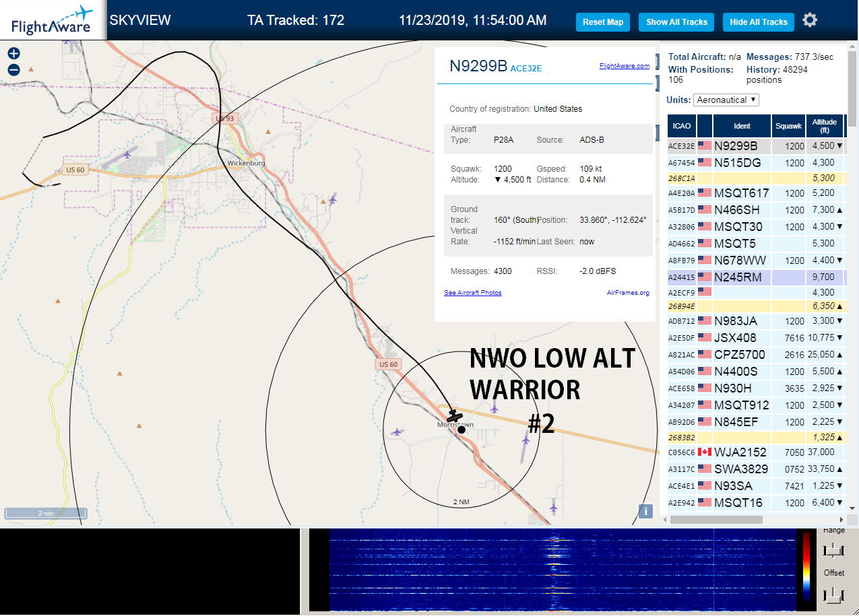Click the Wickenburg town label on the map
The width and height of the screenshot is (859, 616).
click(246, 164)
